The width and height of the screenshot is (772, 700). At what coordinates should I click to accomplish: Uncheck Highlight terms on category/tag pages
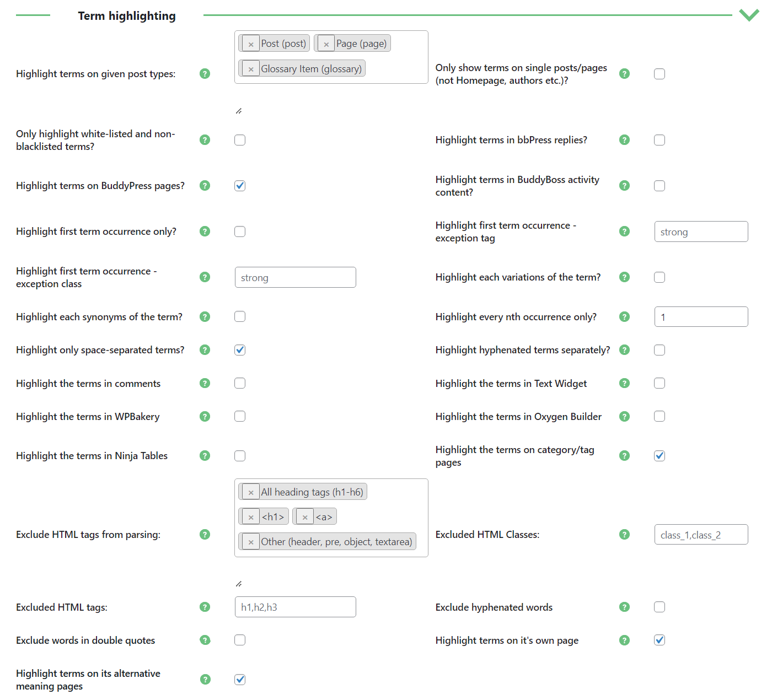tap(660, 456)
